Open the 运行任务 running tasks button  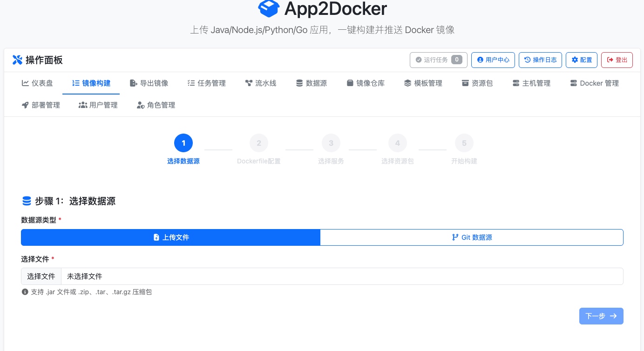439,60
